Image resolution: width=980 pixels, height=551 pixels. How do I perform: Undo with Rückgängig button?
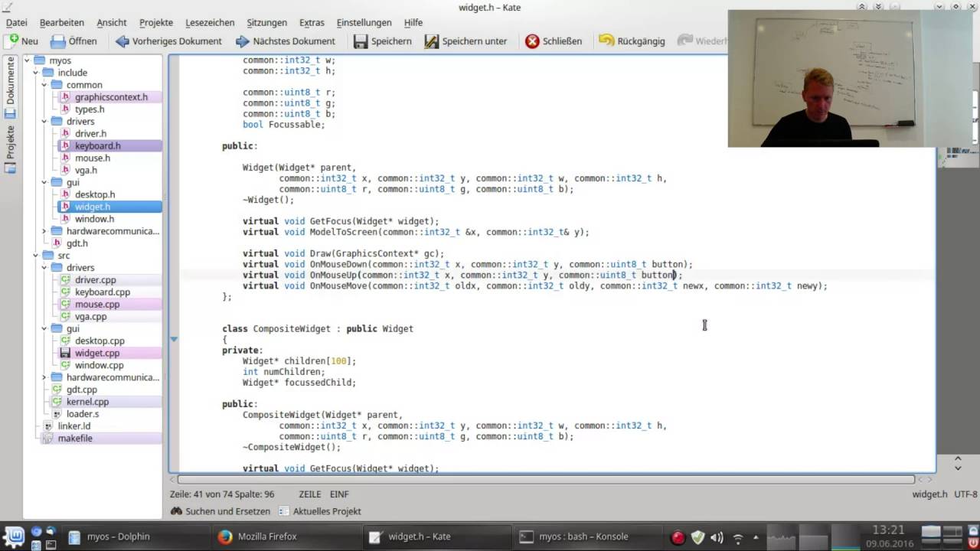pos(632,41)
